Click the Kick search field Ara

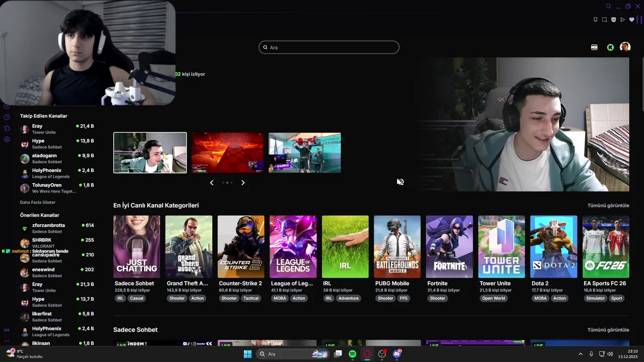(x=329, y=47)
